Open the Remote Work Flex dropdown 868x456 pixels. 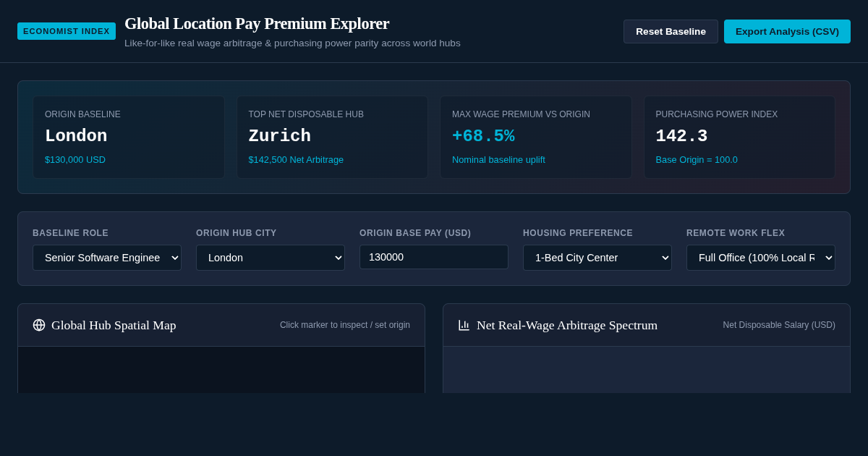point(761,258)
